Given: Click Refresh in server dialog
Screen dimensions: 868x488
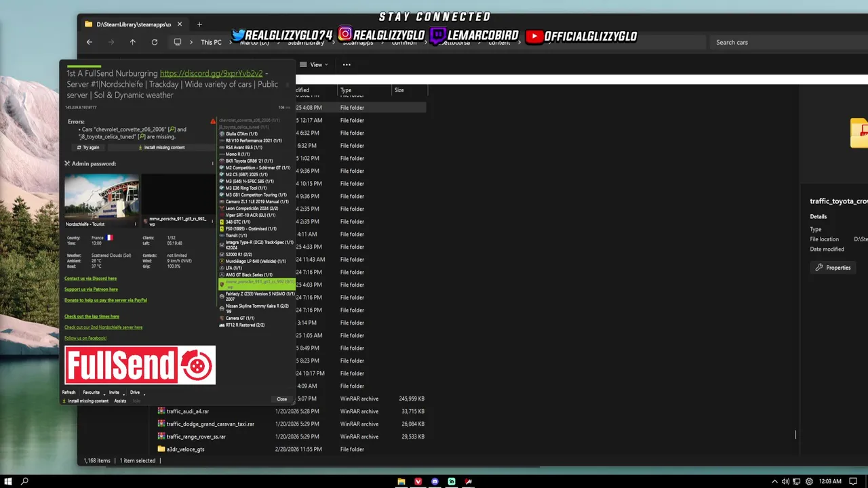Looking at the screenshot, I should pos(69,392).
